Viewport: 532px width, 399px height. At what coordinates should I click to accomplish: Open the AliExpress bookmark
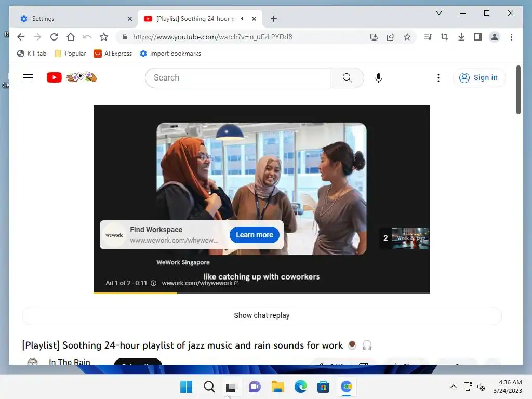[113, 54]
